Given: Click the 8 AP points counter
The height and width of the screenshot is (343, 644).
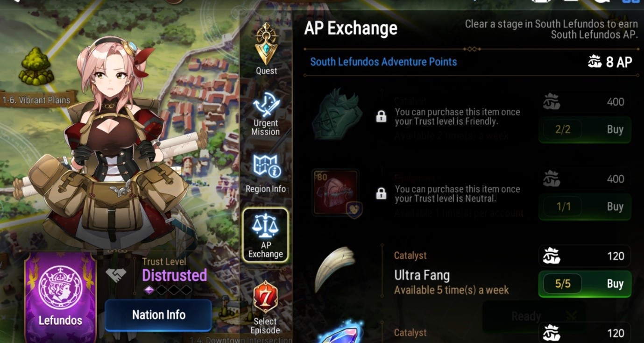Looking at the screenshot, I should click(x=610, y=62).
